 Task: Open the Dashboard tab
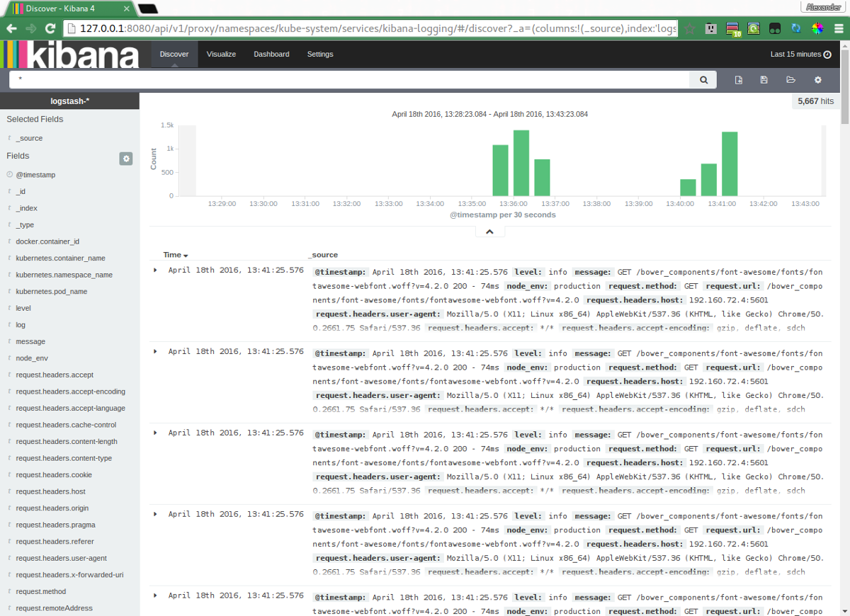(x=271, y=54)
